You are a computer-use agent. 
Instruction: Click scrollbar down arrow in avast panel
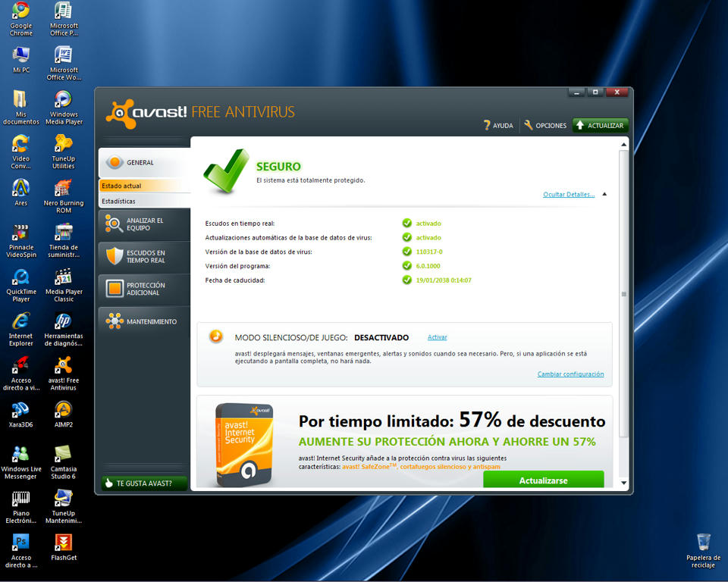click(623, 483)
